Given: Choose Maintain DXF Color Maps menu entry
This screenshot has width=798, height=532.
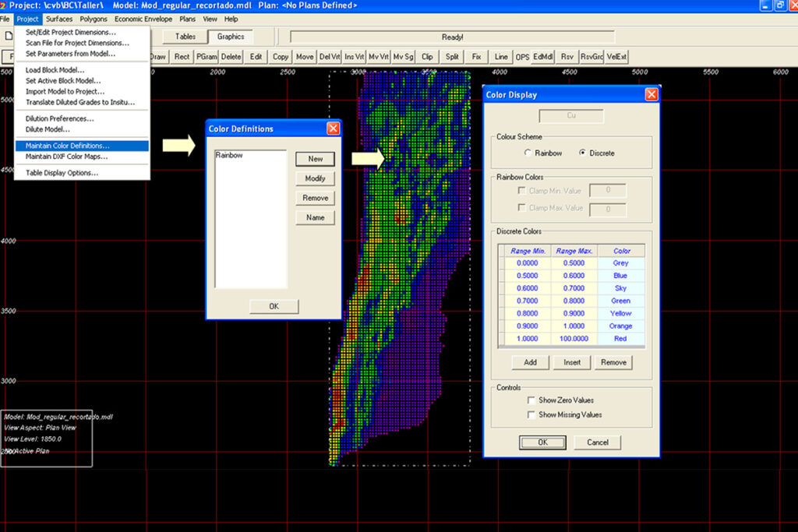Looking at the screenshot, I should [67, 157].
